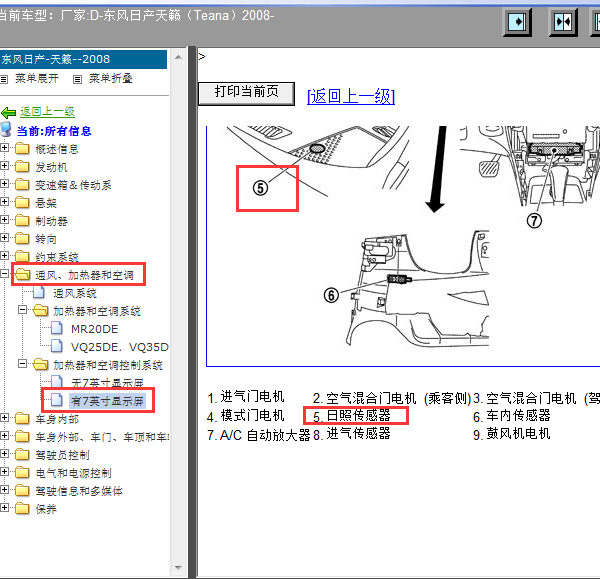Click the green back arrow icon
600x579 pixels.
coord(8,113)
